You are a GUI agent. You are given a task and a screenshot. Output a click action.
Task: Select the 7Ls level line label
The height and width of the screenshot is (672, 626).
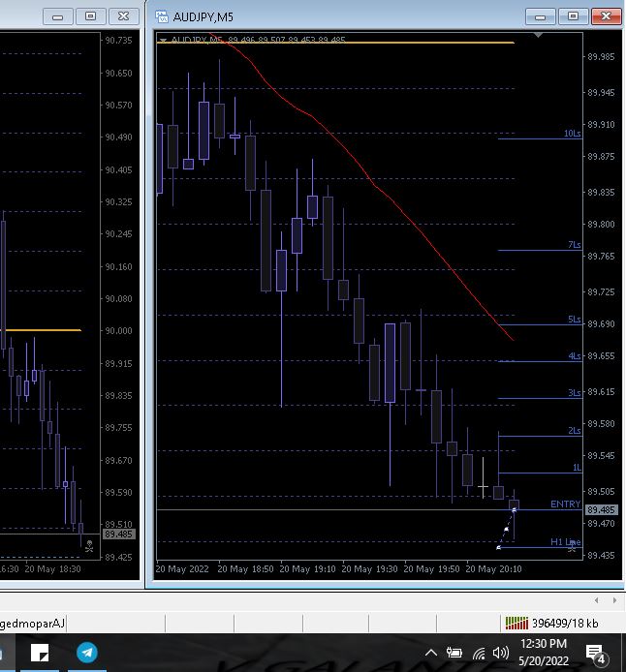[x=574, y=245]
